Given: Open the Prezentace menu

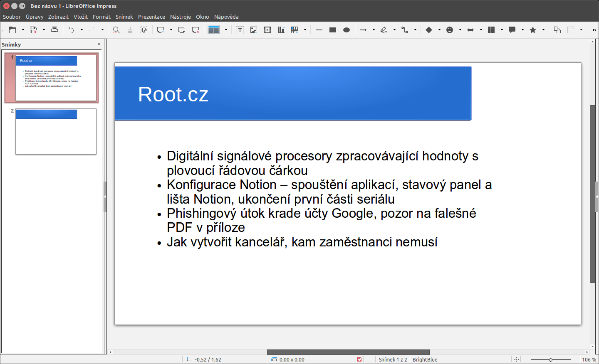Looking at the screenshot, I should click(151, 17).
